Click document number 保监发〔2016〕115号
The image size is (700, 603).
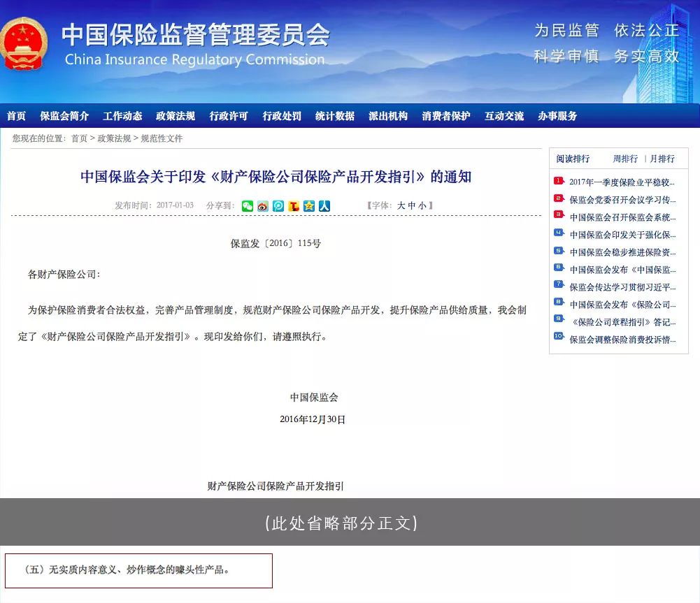tap(276, 244)
